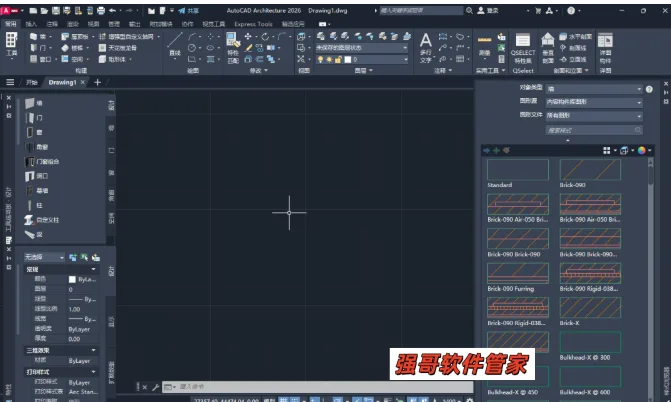Open the 未保存的图层状态 layer state dropdown
Screen dimensions: 671x402
(362, 48)
